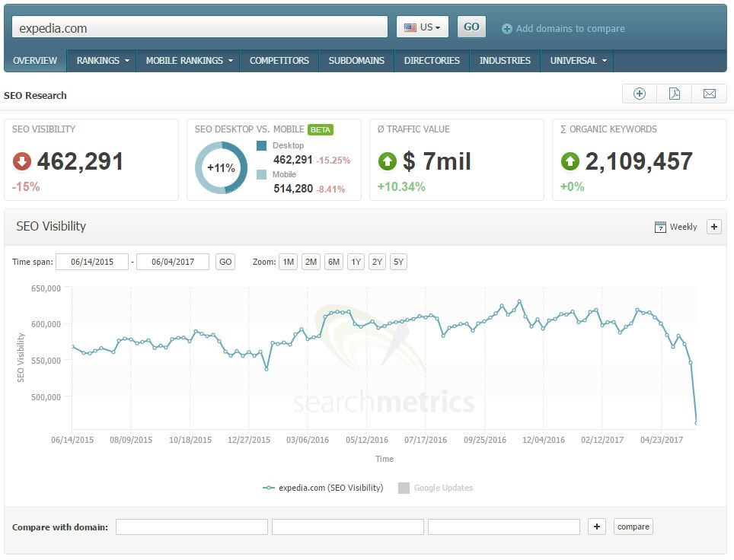Click the expedia.com domain search field
This screenshot has width=734, height=560.
[x=200, y=27]
